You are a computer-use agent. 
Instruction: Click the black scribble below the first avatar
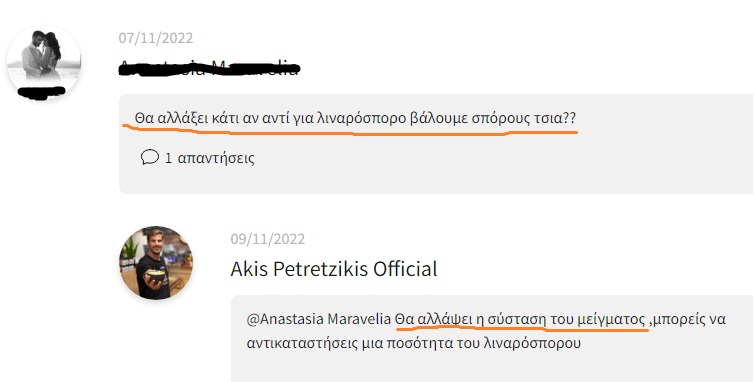[x=41, y=92]
